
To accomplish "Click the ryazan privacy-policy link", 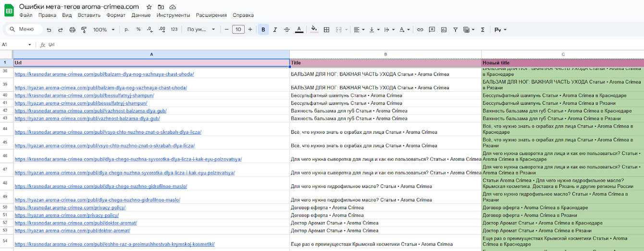I will tap(67, 215).
